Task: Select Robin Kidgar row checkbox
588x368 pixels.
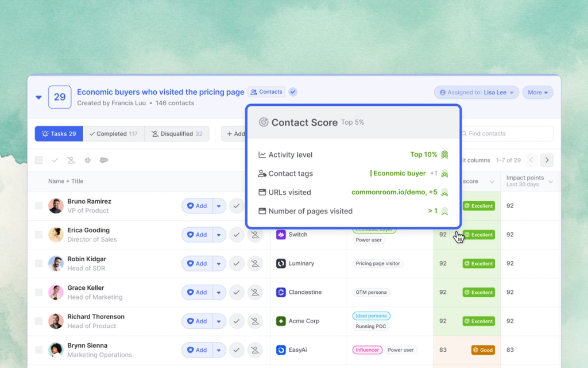Action: click(x=38, y=263)
